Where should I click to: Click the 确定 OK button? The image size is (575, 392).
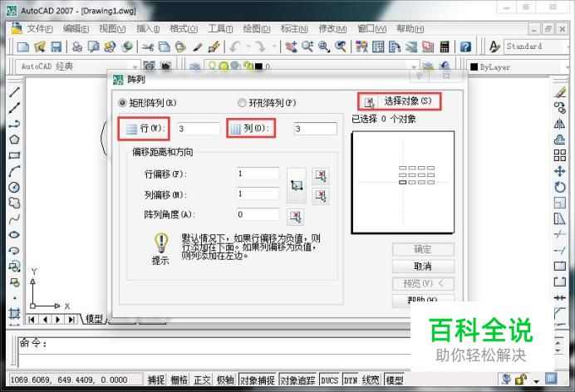coord(423,249)
